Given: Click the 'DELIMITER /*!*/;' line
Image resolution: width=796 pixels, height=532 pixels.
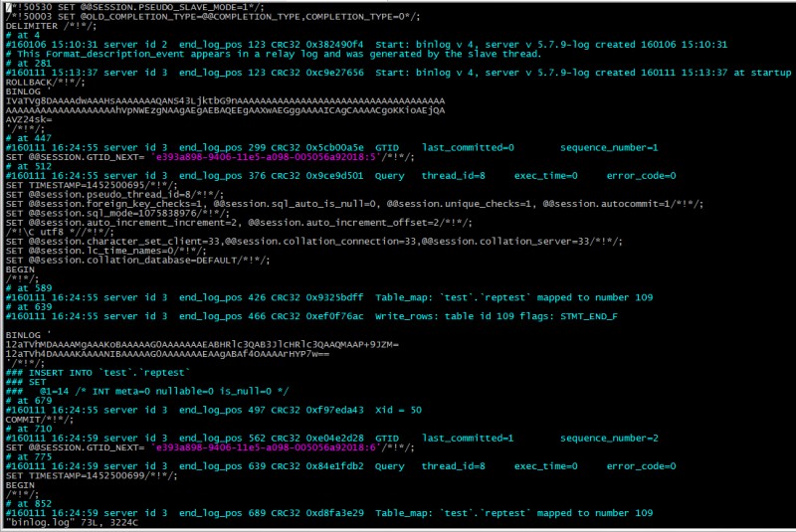Looking at the screenshot, I should [x=51, y=26].
